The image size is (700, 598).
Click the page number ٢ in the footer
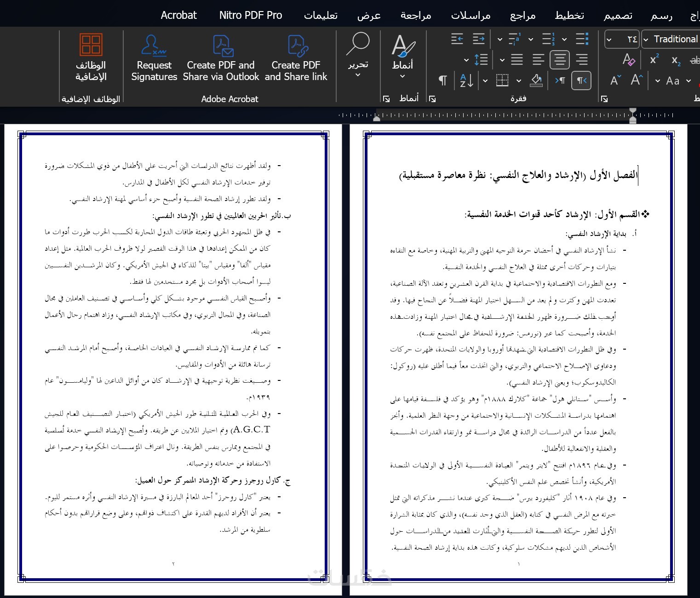(173, 563)
